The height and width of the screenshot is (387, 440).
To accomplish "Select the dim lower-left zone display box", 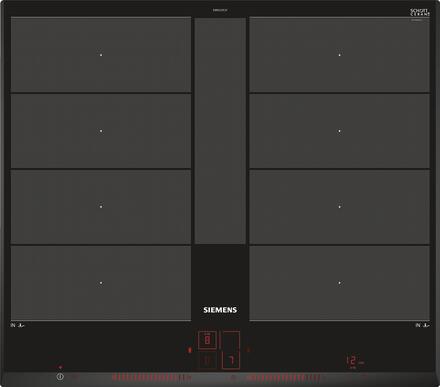I will [207, 360].
